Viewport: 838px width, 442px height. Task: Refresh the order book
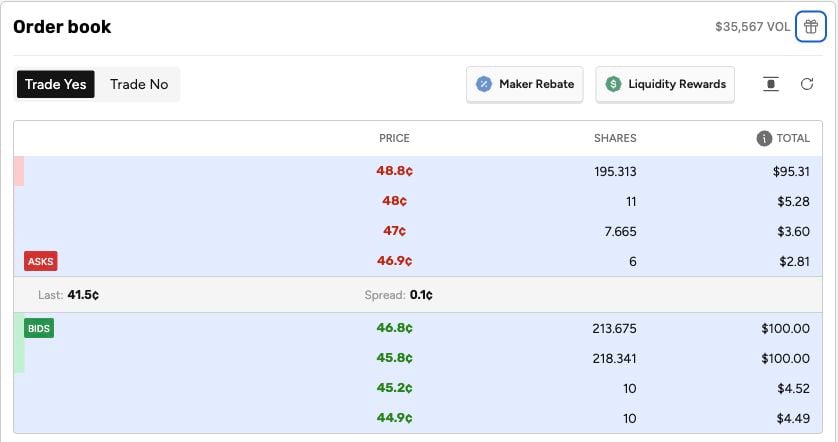(x=807, y=84)
